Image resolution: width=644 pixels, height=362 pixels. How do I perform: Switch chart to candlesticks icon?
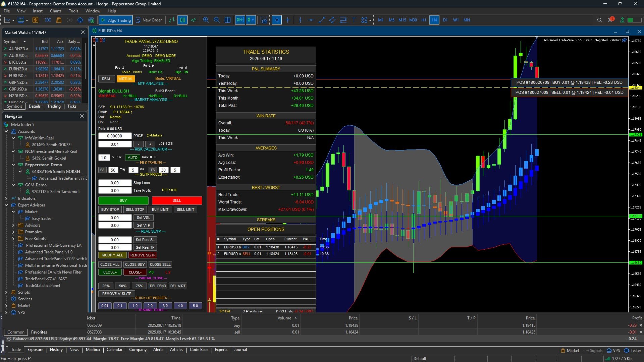(x=182, y=20)
